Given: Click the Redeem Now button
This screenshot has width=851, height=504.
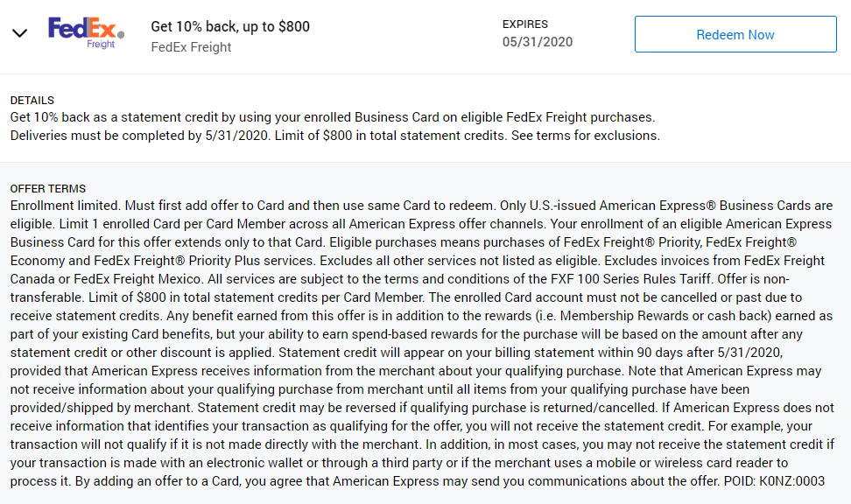Looking at the screenshot, I should 735,34.
